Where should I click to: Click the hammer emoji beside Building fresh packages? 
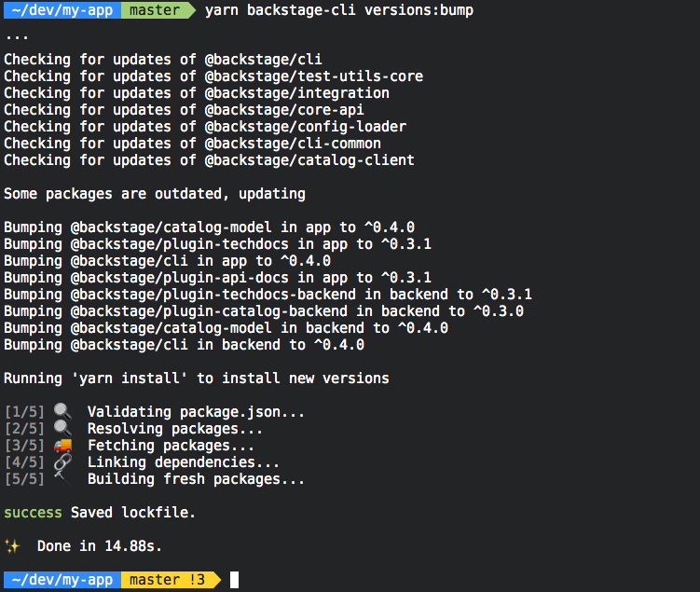pos(61,478)
